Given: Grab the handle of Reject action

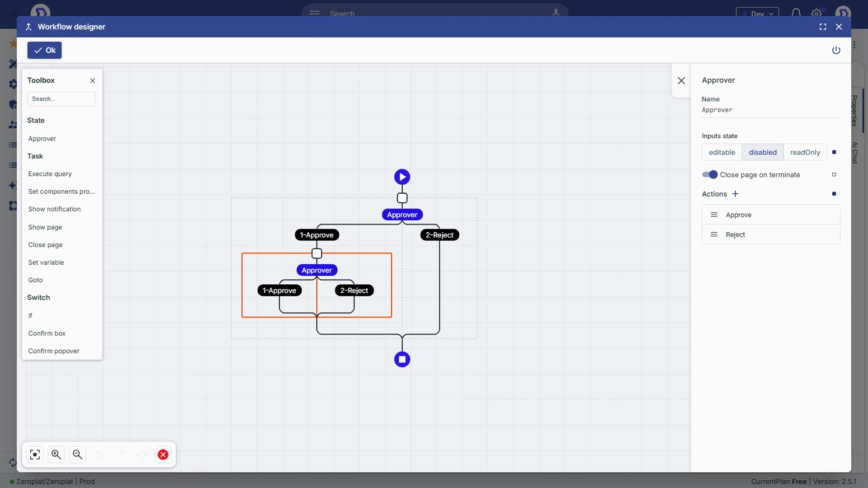Looking at the screenshot, I should 714,235.
